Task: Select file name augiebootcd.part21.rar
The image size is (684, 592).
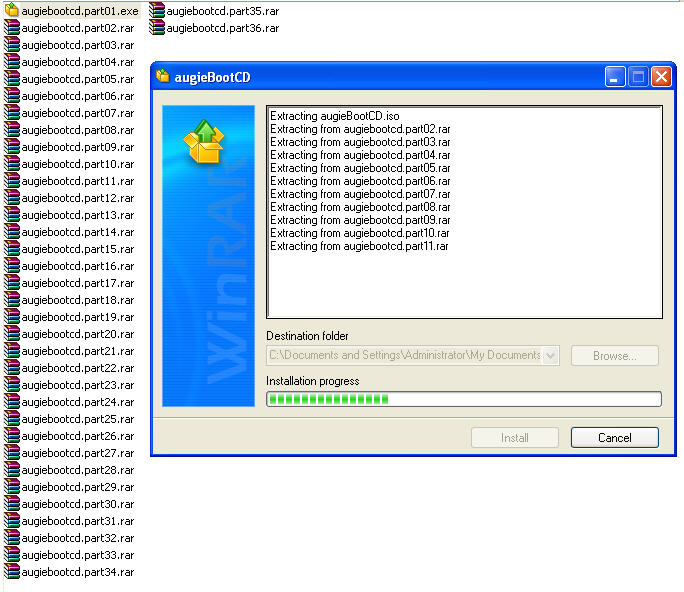Action: coord(78,351)
